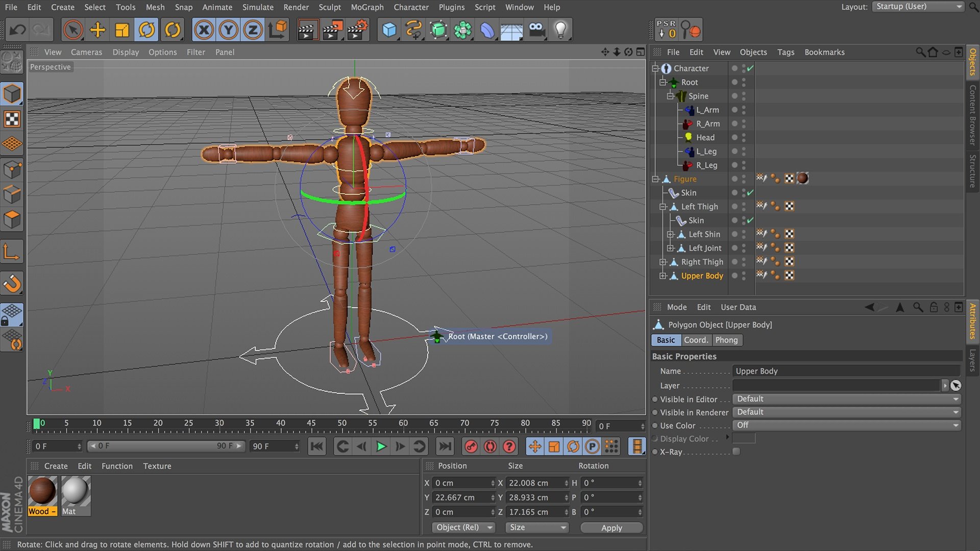Viewport: 980px width, 551px height.
Task: Select the Wood material swatch
Action: 42,496
